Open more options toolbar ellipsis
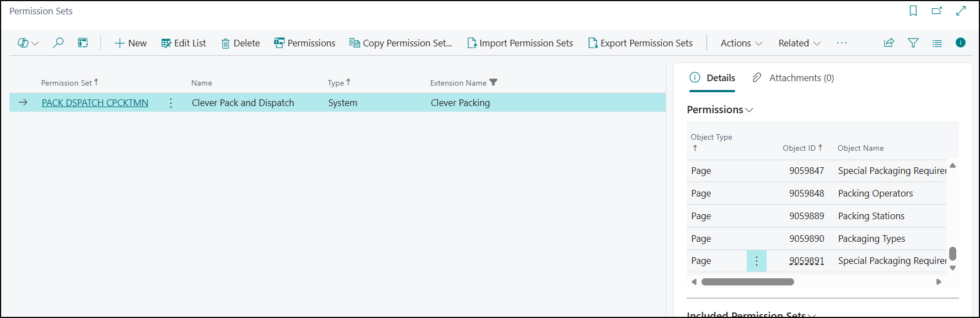 point(842,43)
